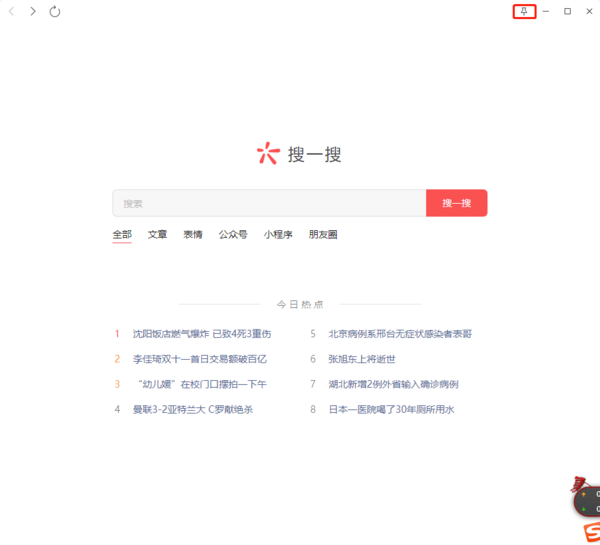Switch to the 朋友圈 tab
The image size is (600, 545).
323,234
